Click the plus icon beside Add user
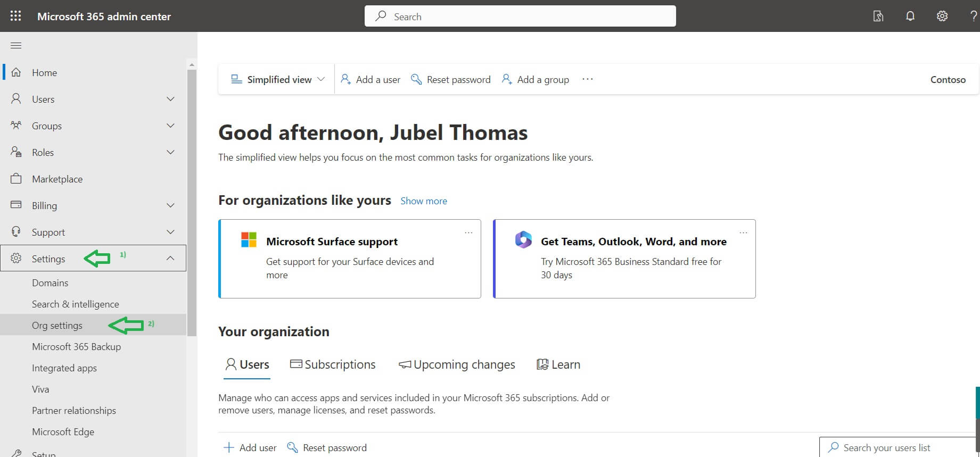The height and width of the screenshot is (457, 980). (x=229, y=447)
